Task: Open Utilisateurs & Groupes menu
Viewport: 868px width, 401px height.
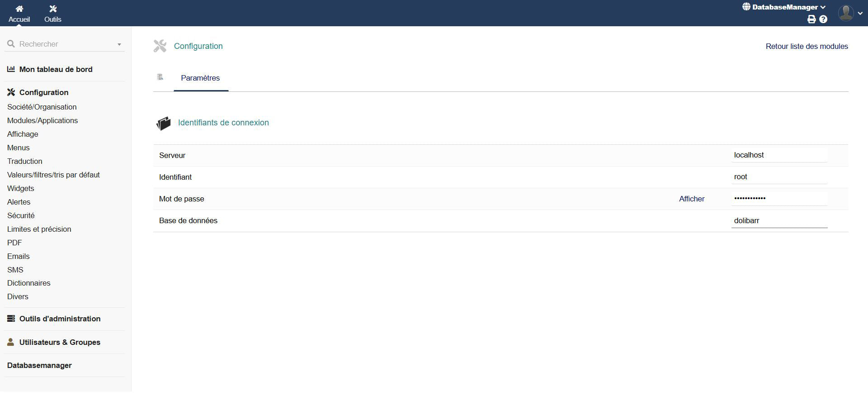Action: coord(60,342)
